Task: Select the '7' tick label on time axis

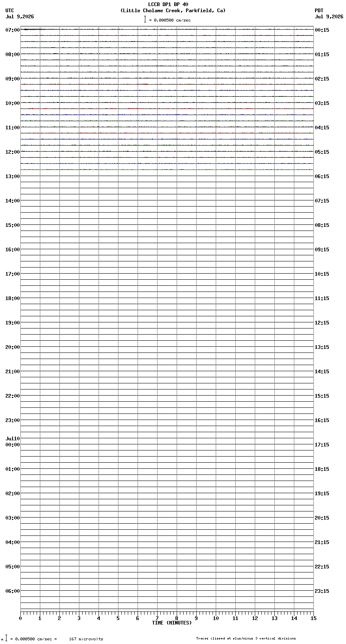Action: [157, 618]
